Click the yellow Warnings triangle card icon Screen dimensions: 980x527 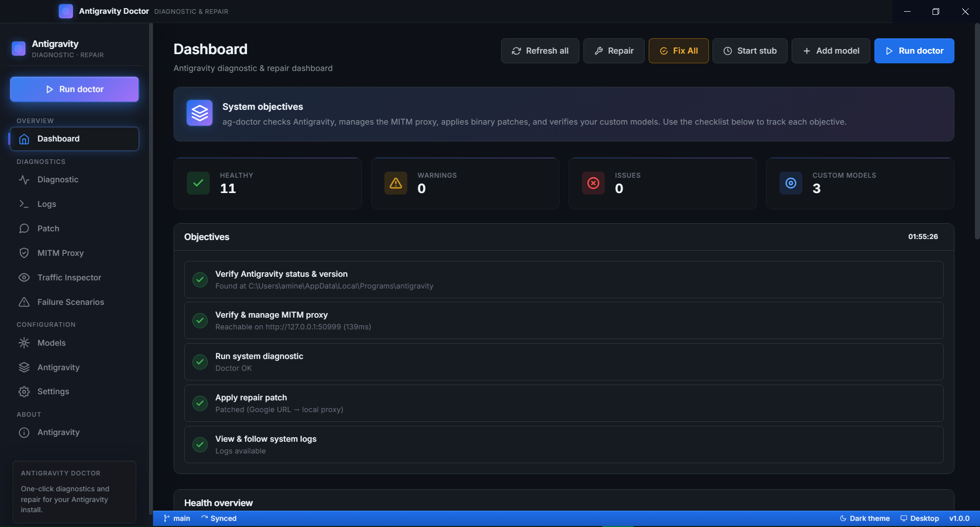click(396, 183)
